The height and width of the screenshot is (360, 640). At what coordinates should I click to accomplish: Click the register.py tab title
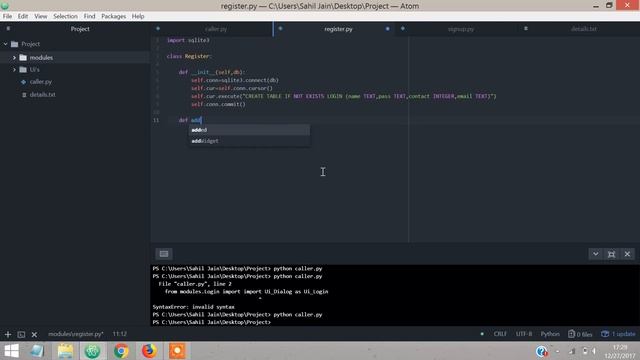338,29
